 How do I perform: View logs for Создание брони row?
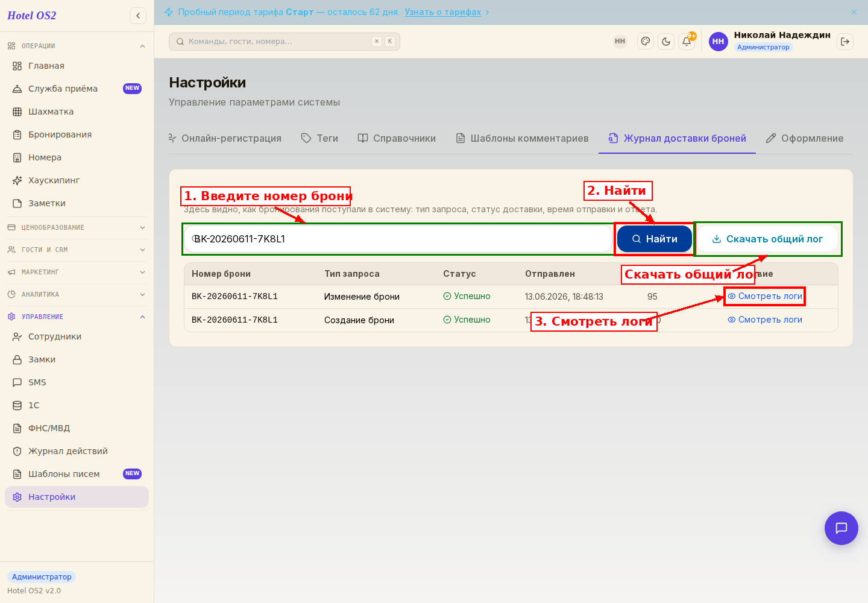tap(765, 320)
